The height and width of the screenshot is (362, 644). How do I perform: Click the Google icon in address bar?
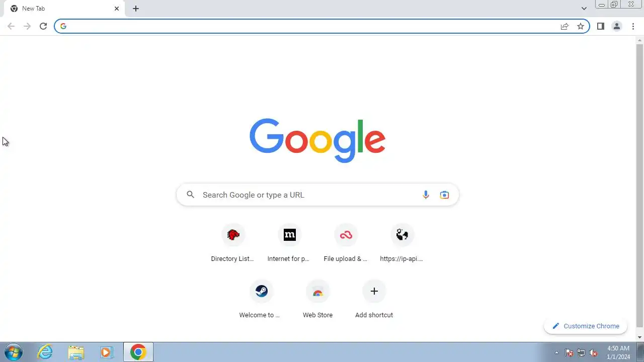(63, 26)
